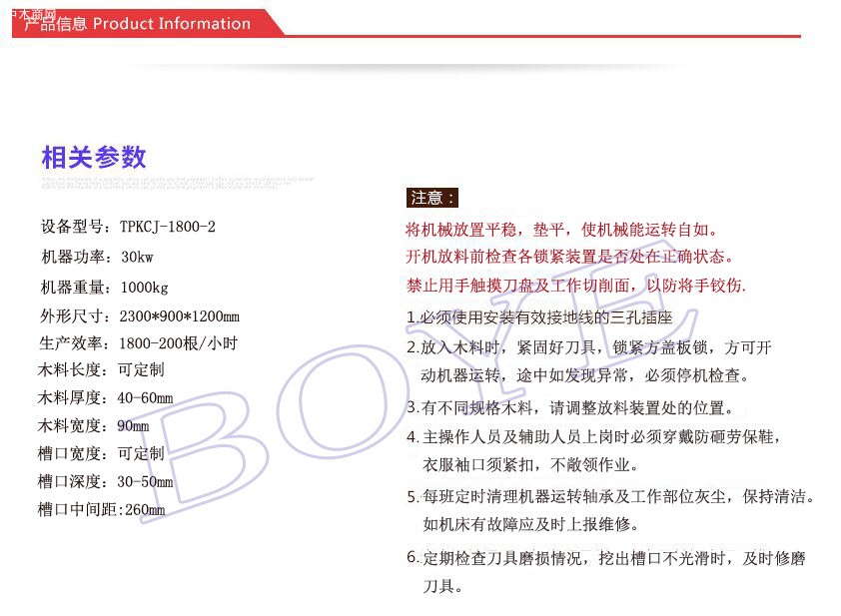Select the 木料厚度 40-60mm line

[x=106, y=397]
